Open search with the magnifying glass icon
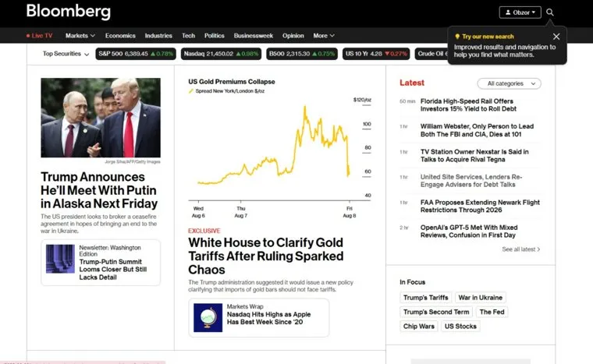This screenshot has height=364, width=593. [x=550, y=12]
